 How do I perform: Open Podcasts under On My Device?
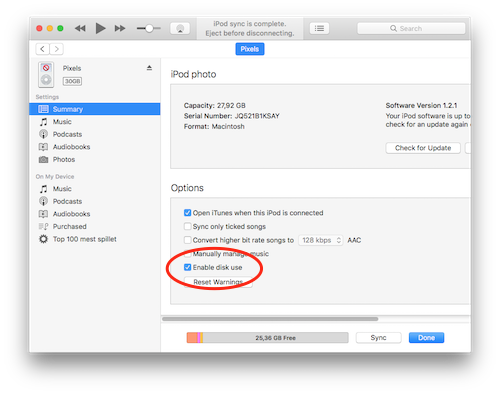pyautogui.click(x=95, y=201)
